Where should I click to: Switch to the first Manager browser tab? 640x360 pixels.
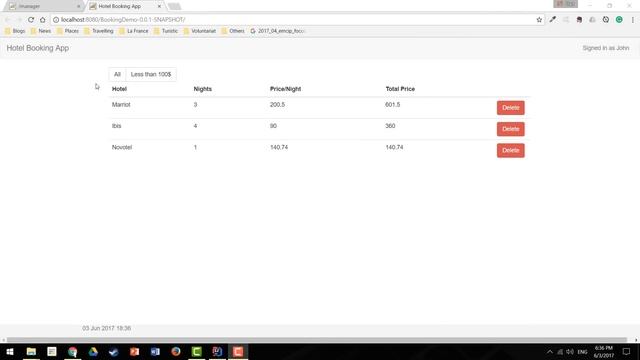pyautogui.click(x=44, y=6)
